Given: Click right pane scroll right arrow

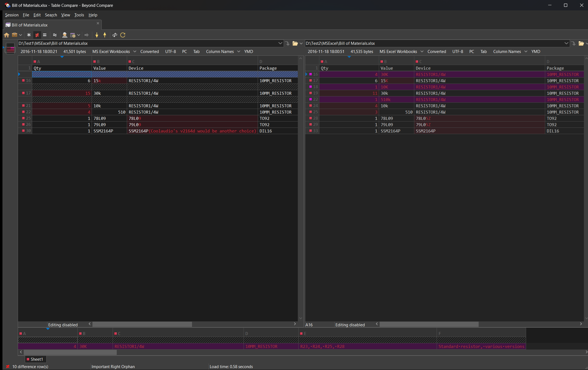Looking at the screenshot, I should pyautogui.click(x=581, y=324).
